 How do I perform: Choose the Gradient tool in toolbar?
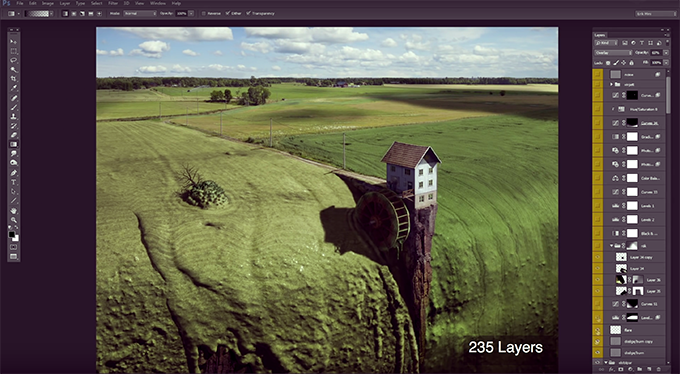coord(13,144)
